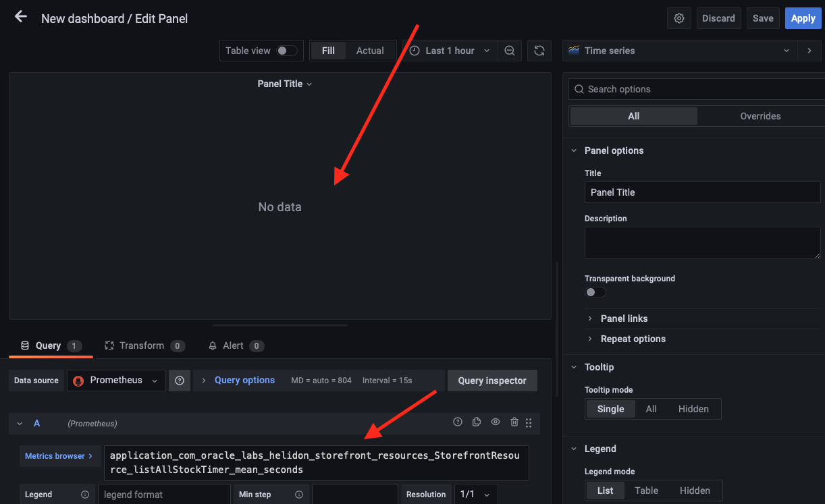This screenshot has height=504, width=825.
Task: Open dashboard settings gear icon
Action: [679, 18]
